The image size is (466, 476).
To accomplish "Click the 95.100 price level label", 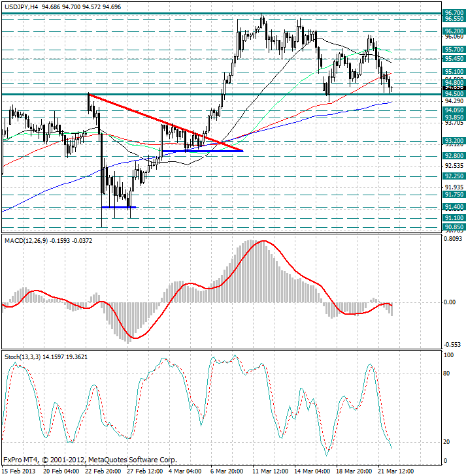I will (x=454, y=72).
